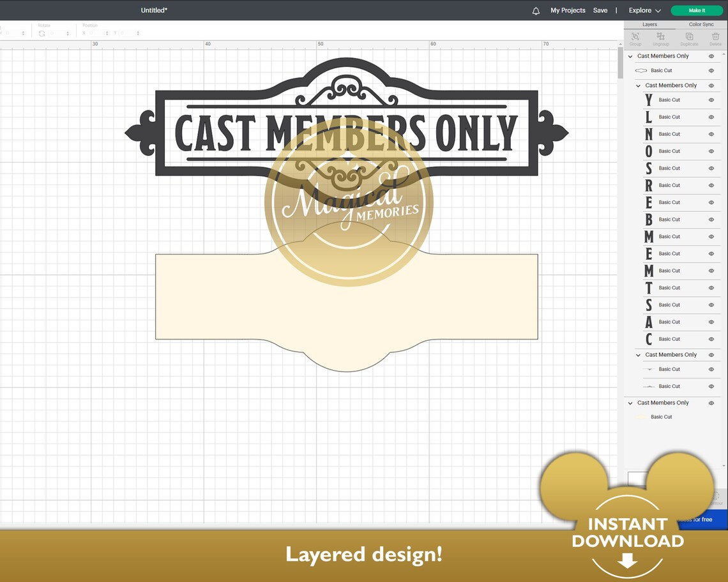Screen dimensions: 728x582
Task: Collapse the top Cast Members Only group
Action: pos(630,56)
